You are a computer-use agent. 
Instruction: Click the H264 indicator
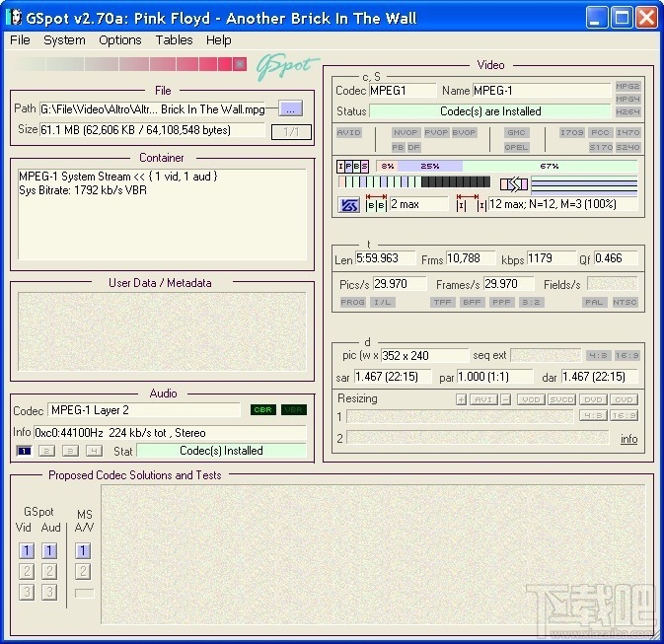click(627, 111)
